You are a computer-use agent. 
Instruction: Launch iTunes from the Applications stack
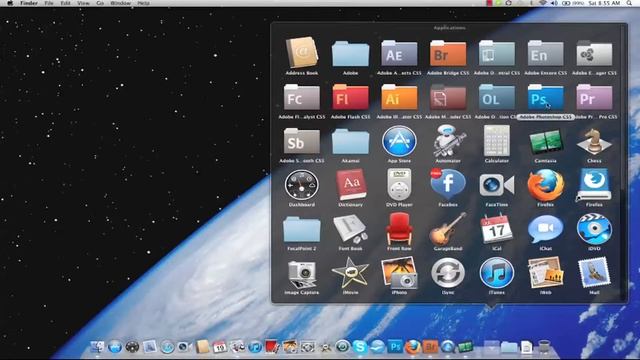tap(497, 273)
